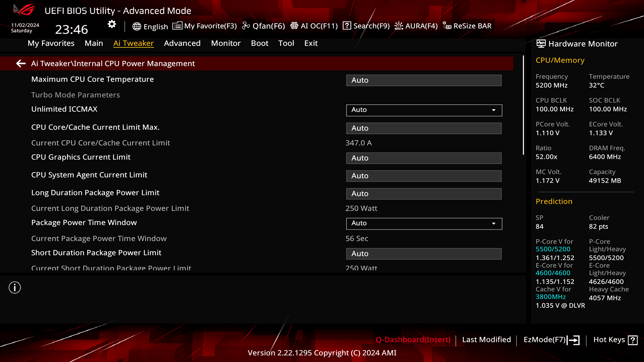This screenshot has height=362, width=644.
Task: Expand Unlimited ICCMAX dropdown
Action: [x=494, y=110]
